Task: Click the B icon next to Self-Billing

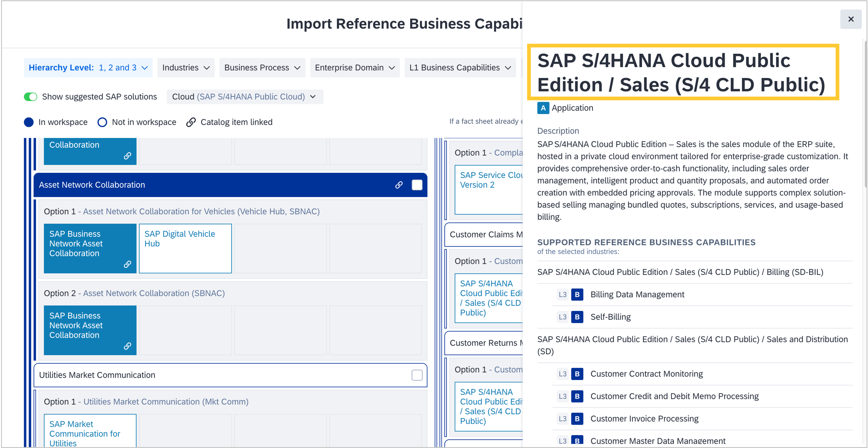Action: point(577,317)
